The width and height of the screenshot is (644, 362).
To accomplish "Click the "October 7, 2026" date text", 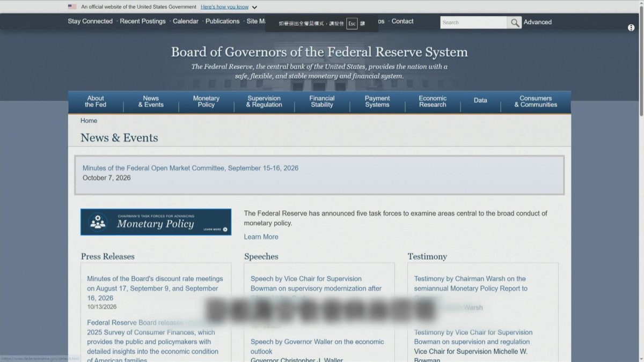I will click(107, 178).
